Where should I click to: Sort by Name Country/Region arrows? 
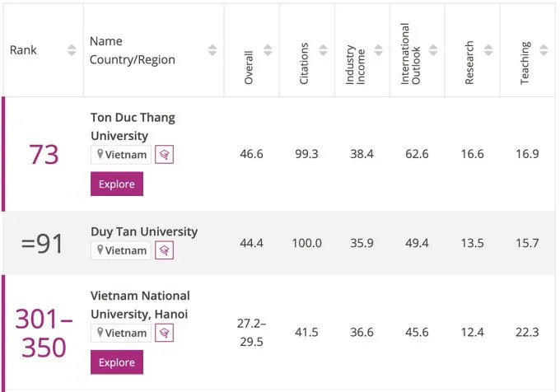pos(212,50)
